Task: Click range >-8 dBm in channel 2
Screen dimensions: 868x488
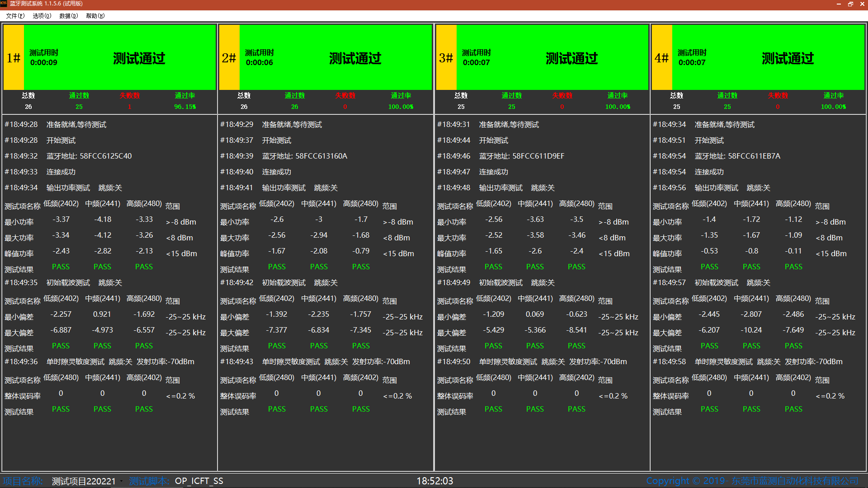Action: pyautogui.click(x=398, y=222)
